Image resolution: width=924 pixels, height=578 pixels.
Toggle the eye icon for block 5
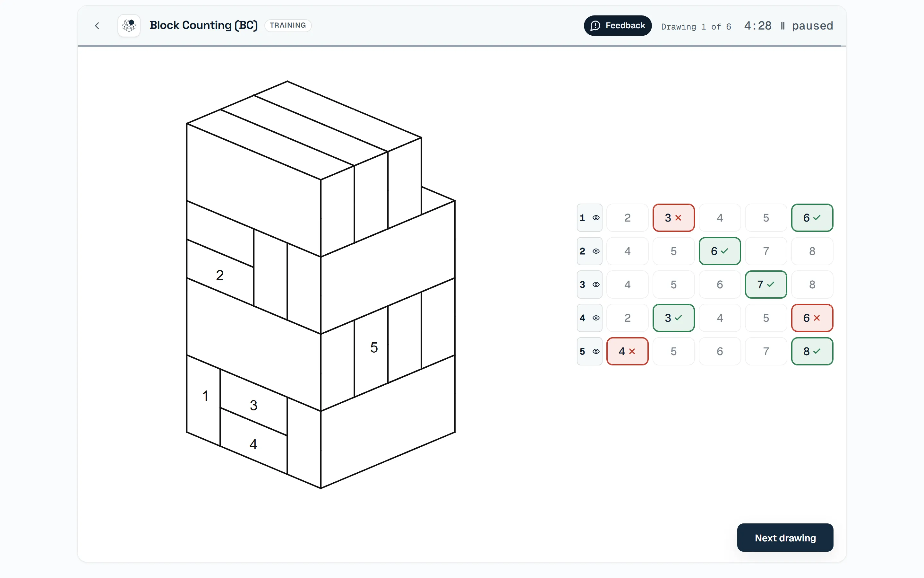tap(596, 351)
